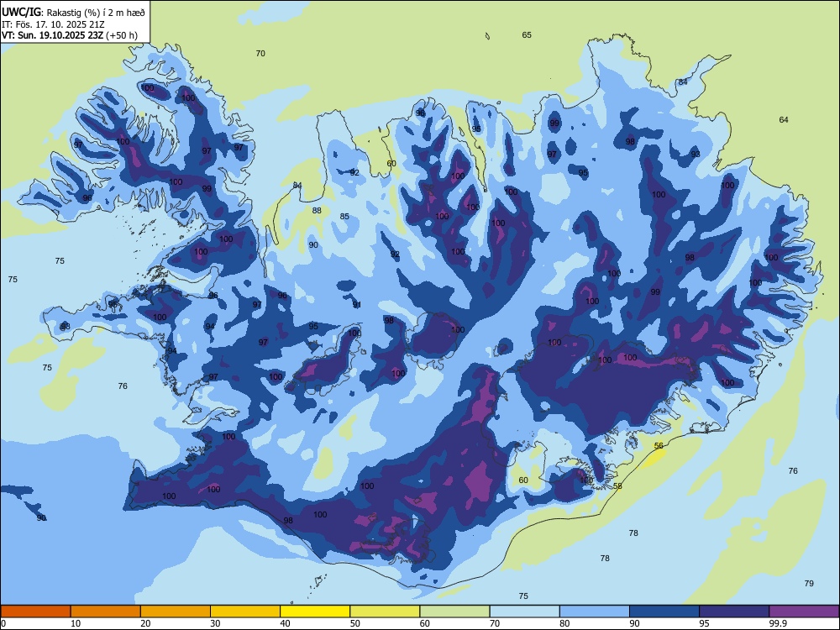Select the pale yellow 50–60 legend swatch

pos(385,612)
